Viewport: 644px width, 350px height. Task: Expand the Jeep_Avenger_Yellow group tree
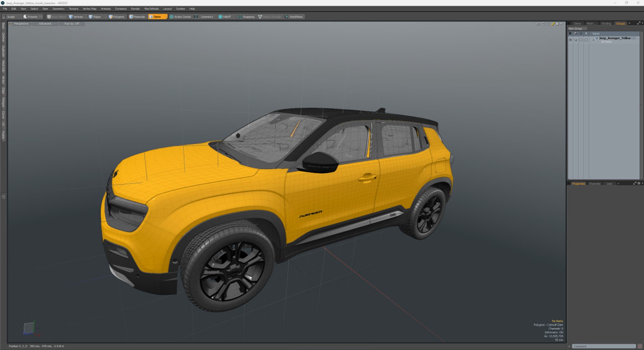click(x=593, y=40)
